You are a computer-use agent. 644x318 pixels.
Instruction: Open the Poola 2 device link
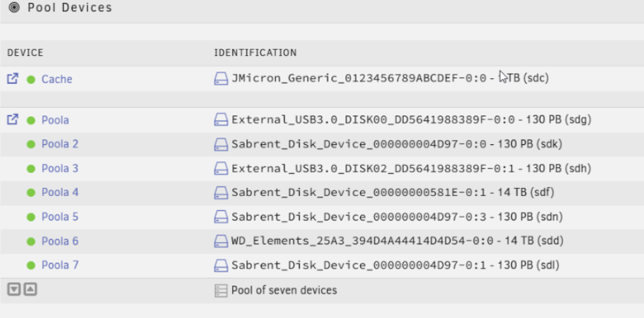pos(60,144)
